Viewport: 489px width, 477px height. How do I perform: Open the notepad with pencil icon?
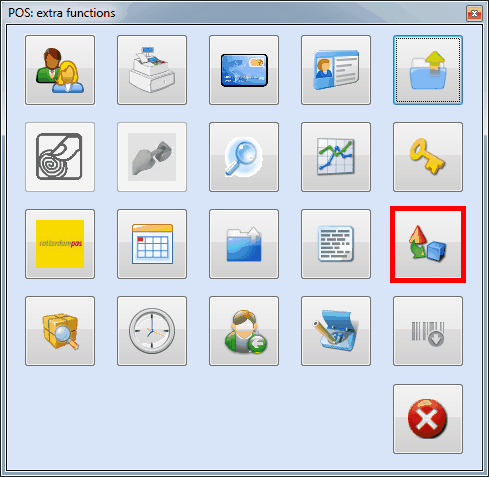coord(336,331)
